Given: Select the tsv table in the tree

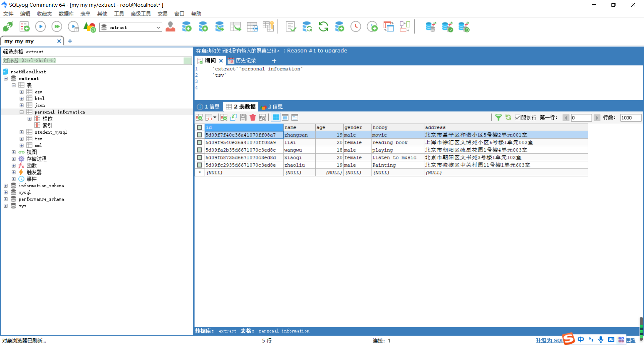Looking at the screenshot, I should point(39,139).
